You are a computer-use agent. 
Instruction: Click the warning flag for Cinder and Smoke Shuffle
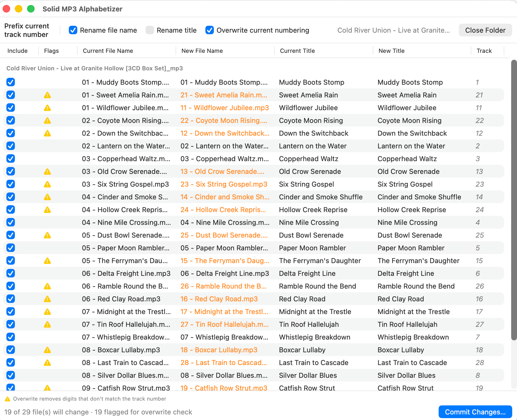(x=47, y=197)
